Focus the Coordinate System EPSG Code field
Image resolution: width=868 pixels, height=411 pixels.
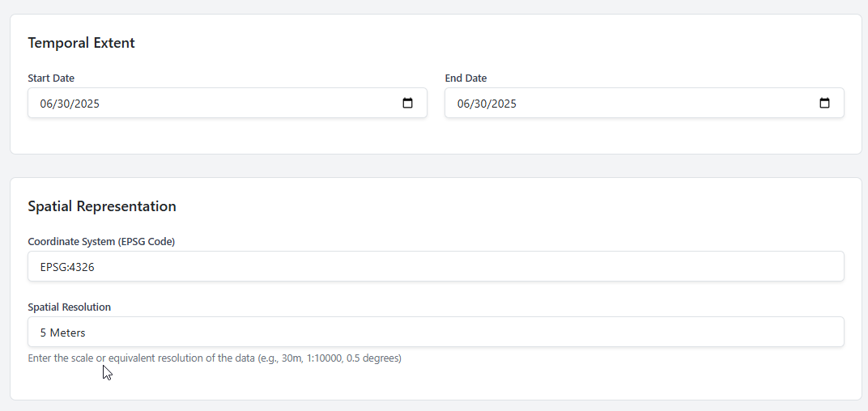tap(436, 266)
